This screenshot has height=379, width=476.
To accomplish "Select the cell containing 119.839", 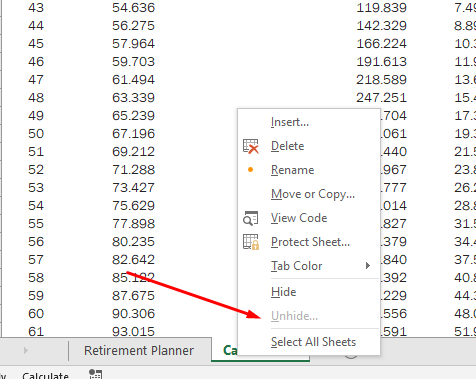I will 382,8.
